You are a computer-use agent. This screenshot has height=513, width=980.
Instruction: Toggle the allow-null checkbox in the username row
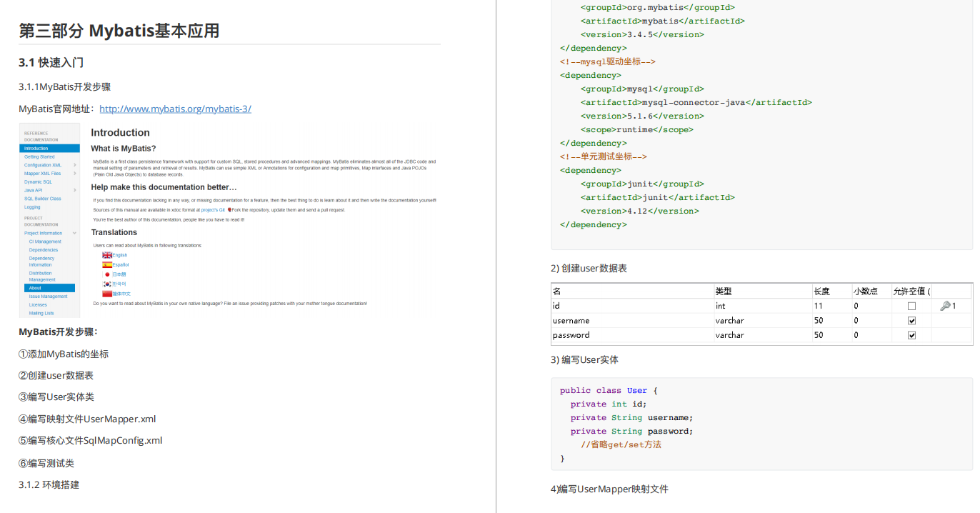coord(911,321)
